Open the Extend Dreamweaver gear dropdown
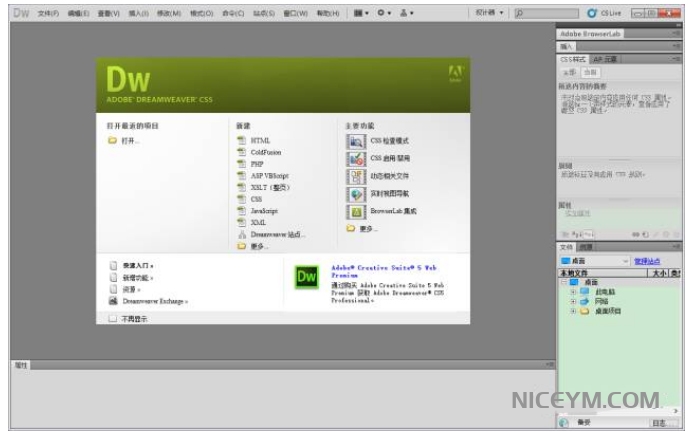 click(x=384, y=13)
